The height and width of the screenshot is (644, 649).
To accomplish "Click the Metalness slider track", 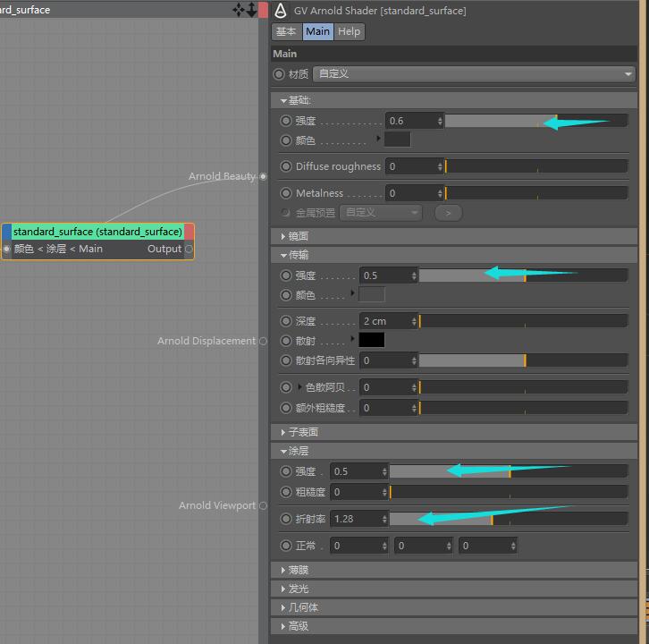I will pos(536,193).
